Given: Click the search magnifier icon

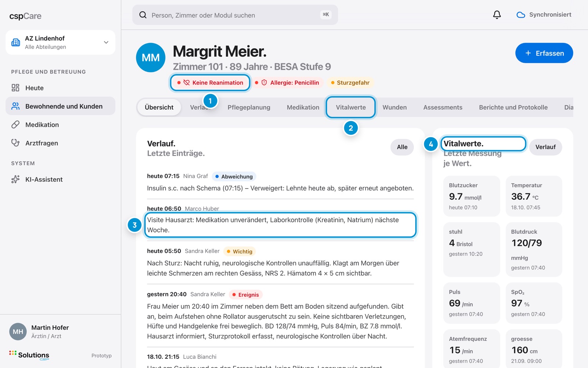Looking at the screenshot, I should [143, 15].
